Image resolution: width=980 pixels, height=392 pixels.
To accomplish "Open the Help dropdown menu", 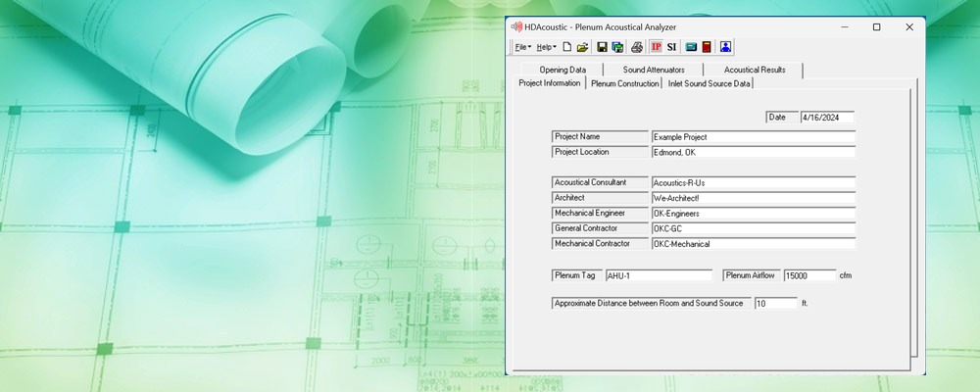I will (x=546, y=47).
